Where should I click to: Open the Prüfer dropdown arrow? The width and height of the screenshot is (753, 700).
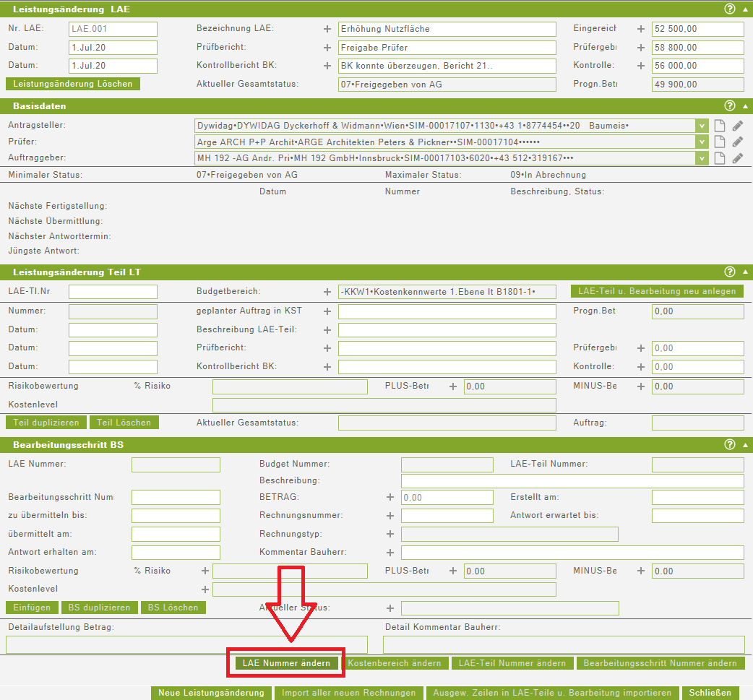pyautogui.click(x=702, y=142)
